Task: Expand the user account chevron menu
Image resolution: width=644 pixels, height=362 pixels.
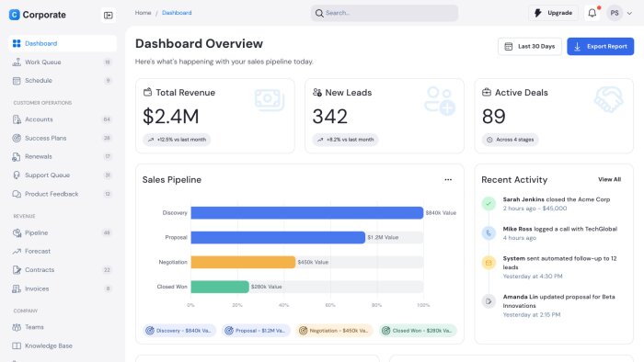Action: pos(629,13)
